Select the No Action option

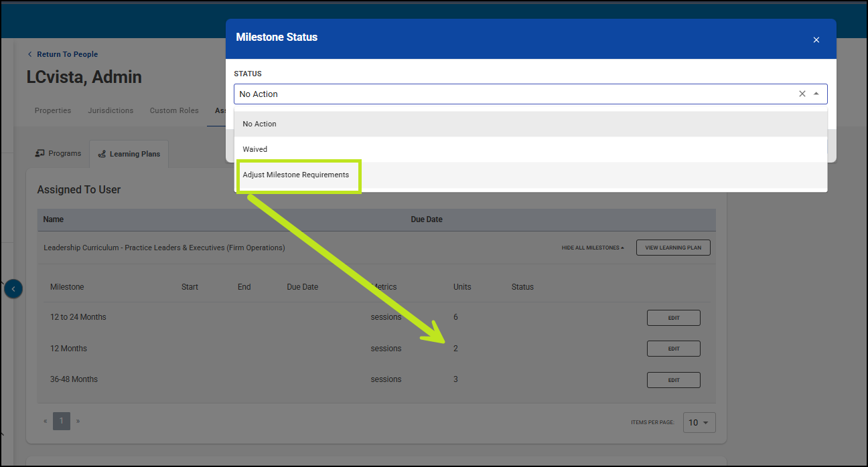coord(259,124)
